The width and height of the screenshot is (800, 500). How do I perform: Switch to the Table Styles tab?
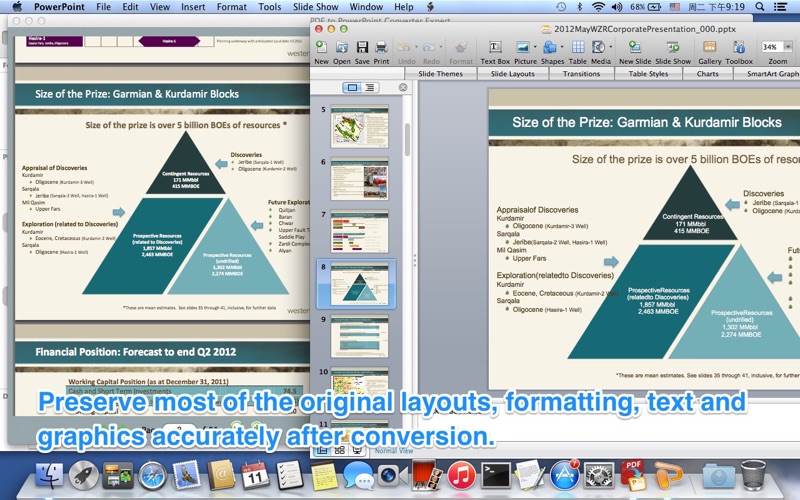[648, 73]
